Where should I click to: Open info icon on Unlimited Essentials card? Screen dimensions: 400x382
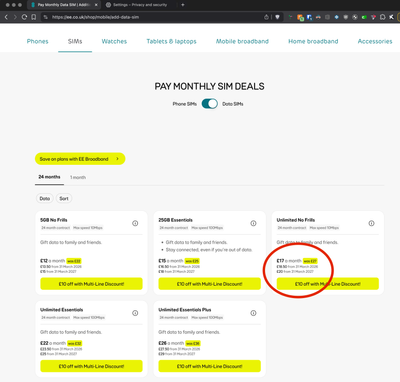[135, 313]
